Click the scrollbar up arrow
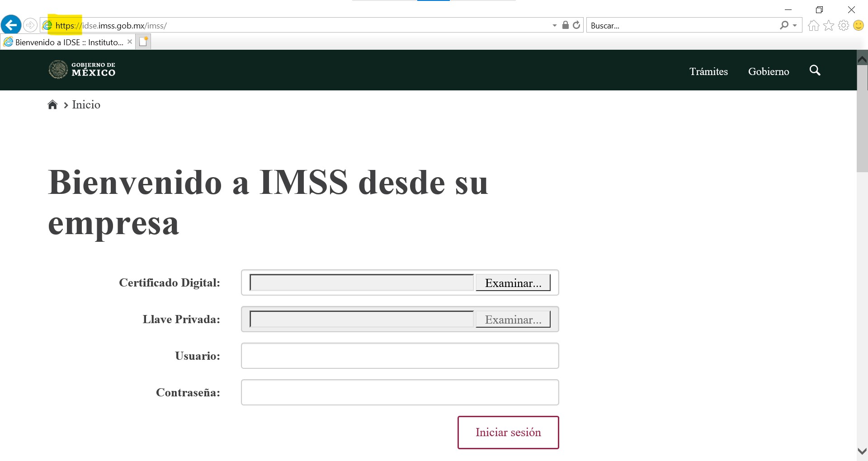 click(x=862, y=59)
